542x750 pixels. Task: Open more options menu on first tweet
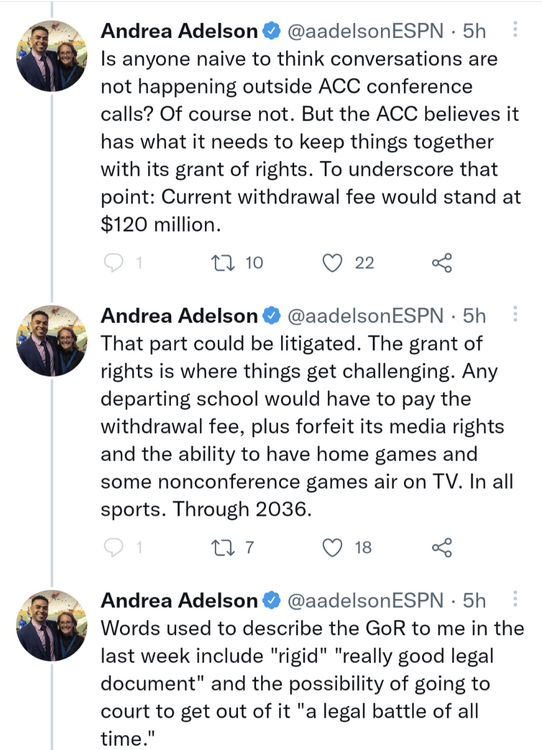point(515,30)
